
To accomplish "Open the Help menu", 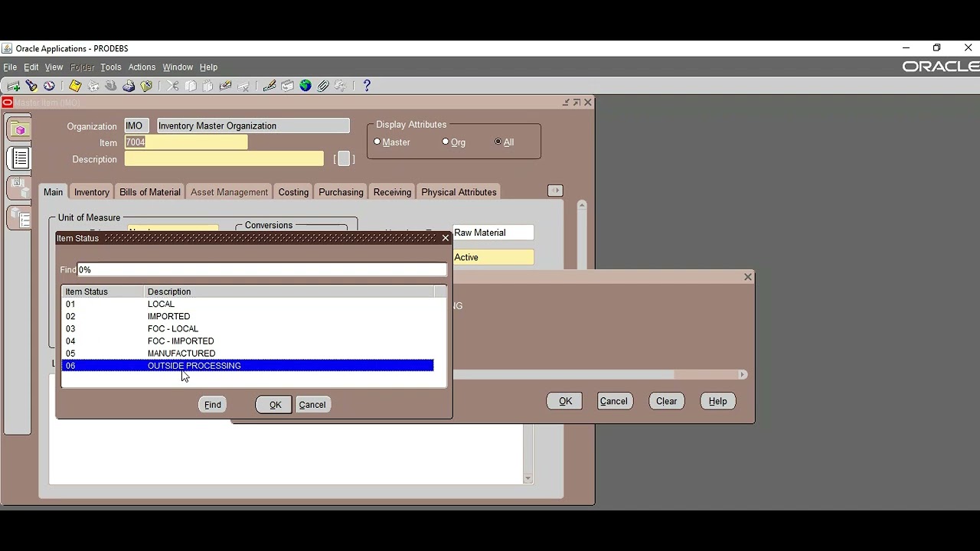I will 208,67.
